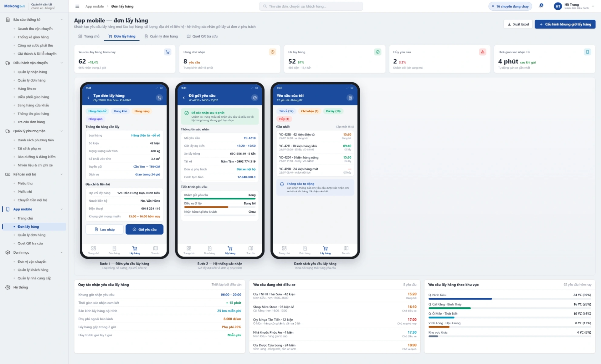Toggle Hàng khô chip
The image size is (601, 364).
click(x=121, y=111)
